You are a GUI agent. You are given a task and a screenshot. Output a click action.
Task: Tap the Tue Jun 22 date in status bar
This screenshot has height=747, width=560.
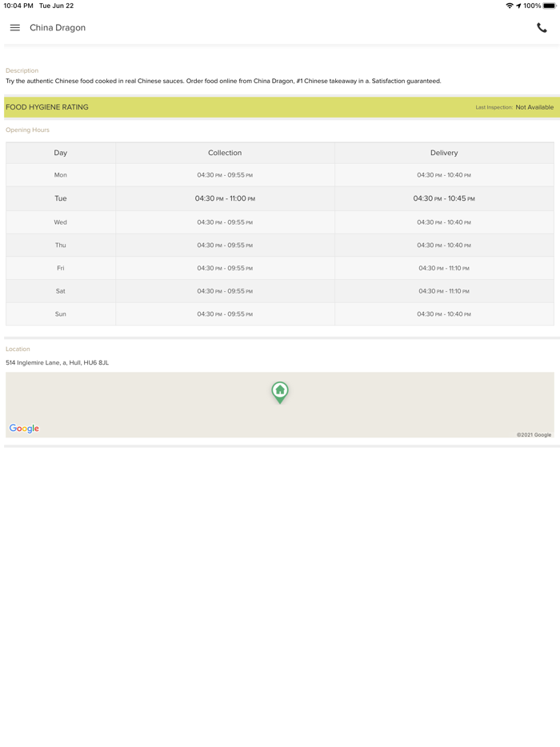click(56, 6)
